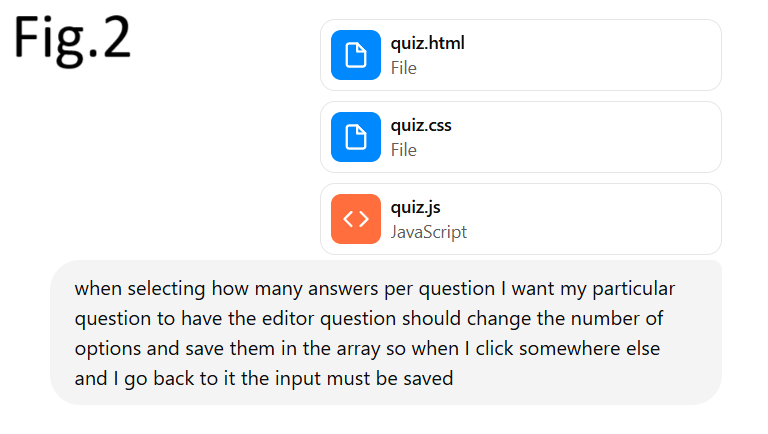Click the blue file icon for quiz.html

tap(356, 55)
